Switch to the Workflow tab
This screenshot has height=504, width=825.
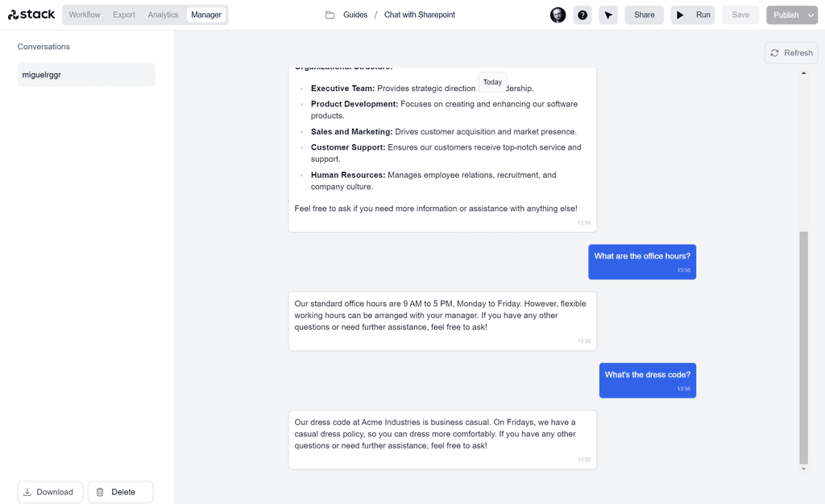(x=84, y=14)
